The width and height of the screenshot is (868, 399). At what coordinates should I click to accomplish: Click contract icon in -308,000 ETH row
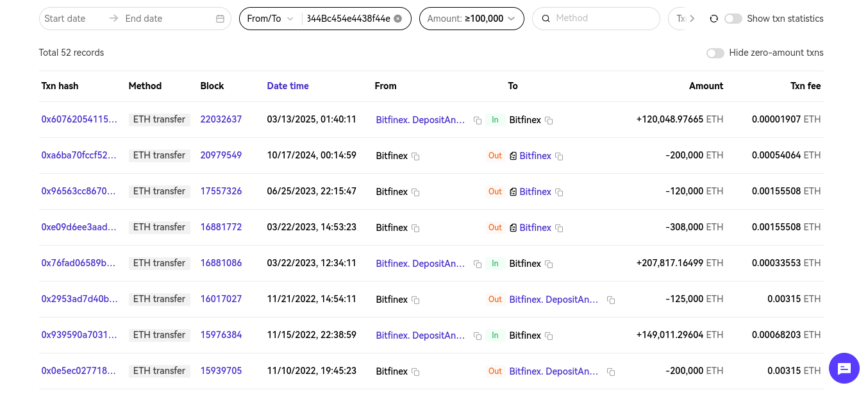[513, 228]
